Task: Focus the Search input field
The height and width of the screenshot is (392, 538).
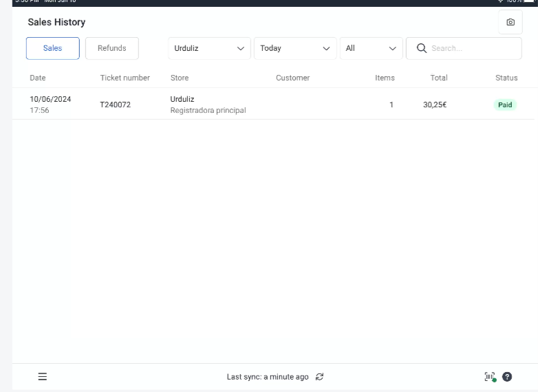Action: pyautogui.click(x=464, y=48)
